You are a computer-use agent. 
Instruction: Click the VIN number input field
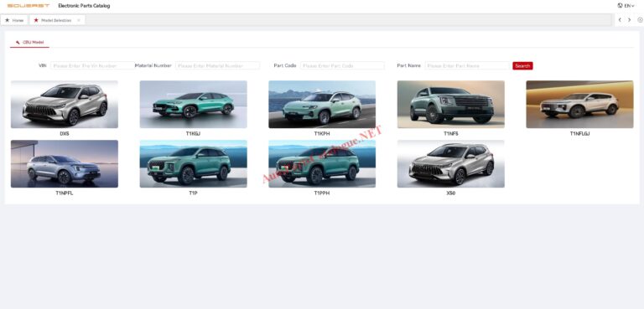[92, 65]
